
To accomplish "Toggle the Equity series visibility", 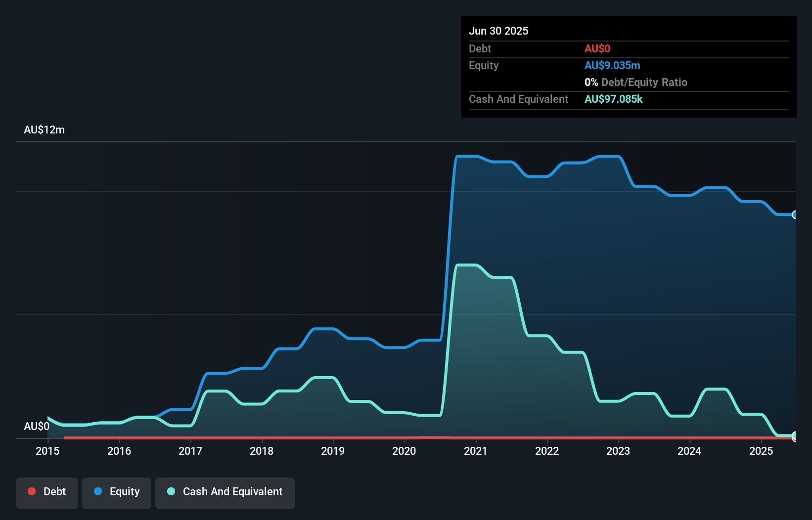I will click(116, 492).
